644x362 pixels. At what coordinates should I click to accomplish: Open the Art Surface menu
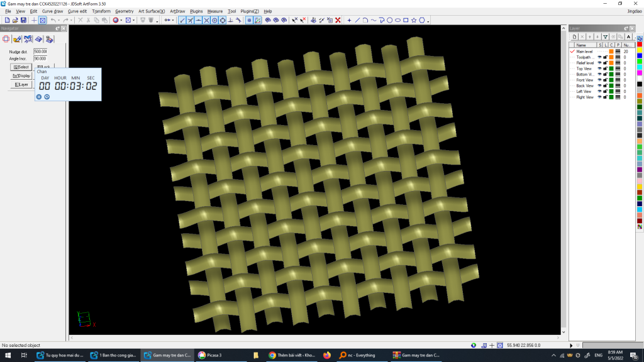(x=152, y=11)
